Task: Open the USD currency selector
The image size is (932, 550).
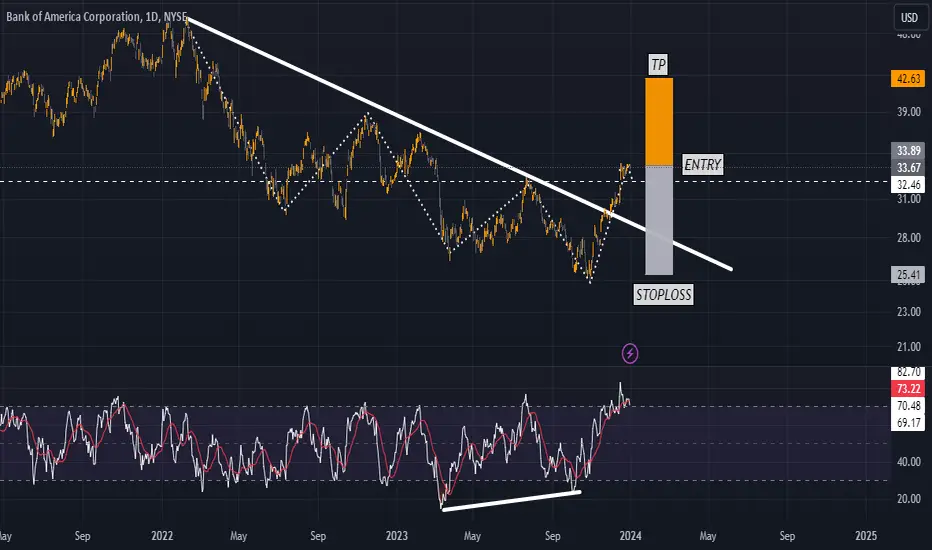Action: click(909, 17)
